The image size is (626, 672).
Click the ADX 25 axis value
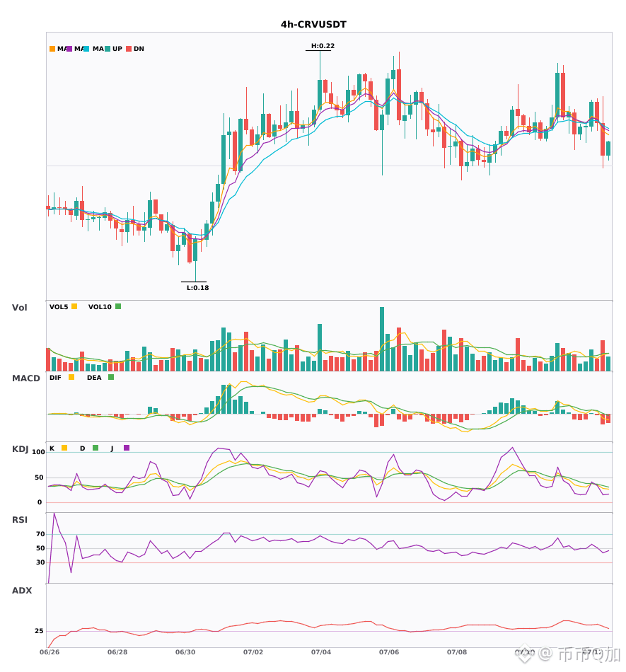(39, 631)
